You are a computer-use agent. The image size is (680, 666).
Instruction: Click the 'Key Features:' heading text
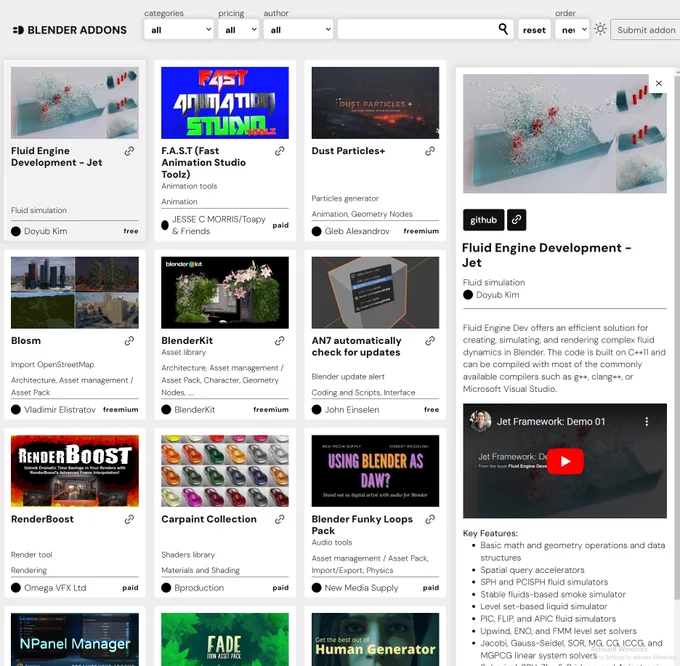(x=490, y=533)
